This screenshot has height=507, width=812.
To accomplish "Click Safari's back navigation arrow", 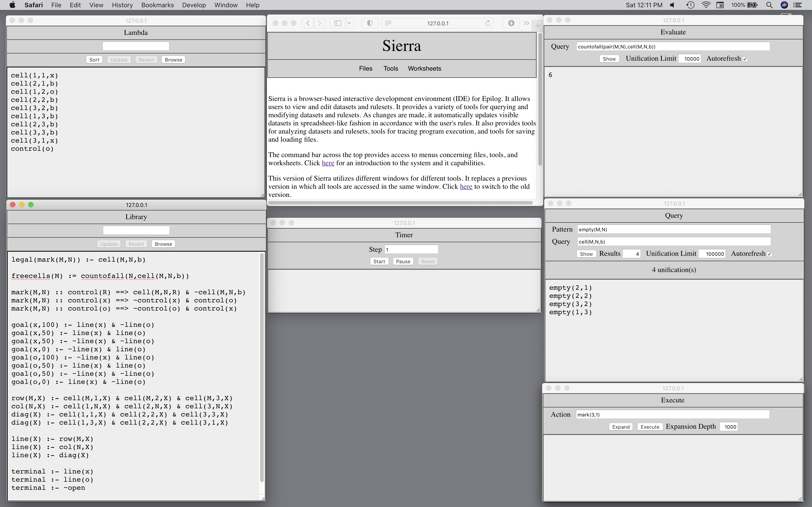I will tap(308, 23).
